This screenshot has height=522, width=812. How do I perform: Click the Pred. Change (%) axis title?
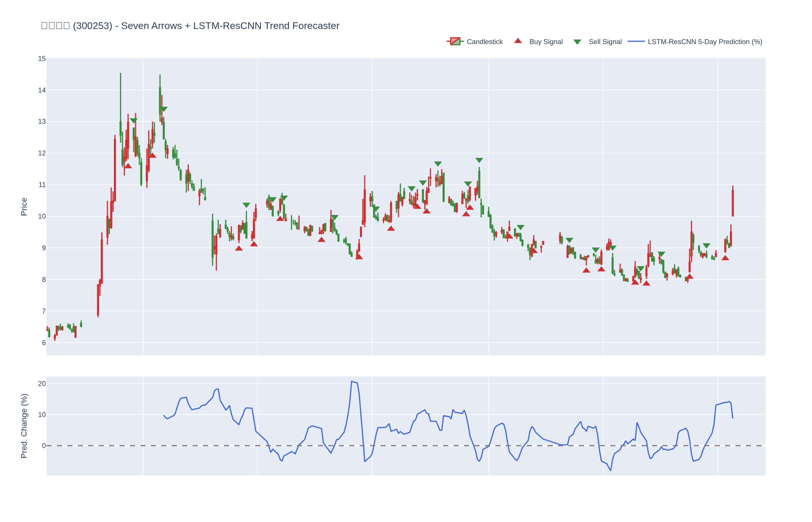coord(24,426)
